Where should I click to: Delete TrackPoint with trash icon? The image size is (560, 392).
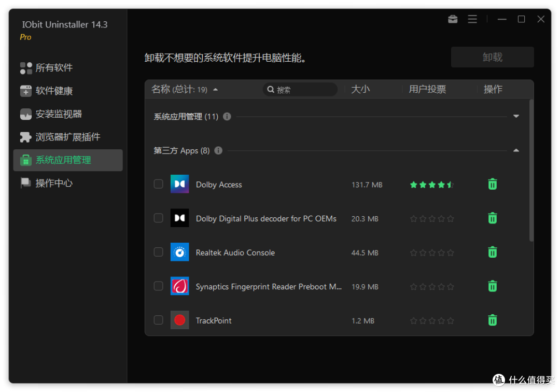coord(492,320)
